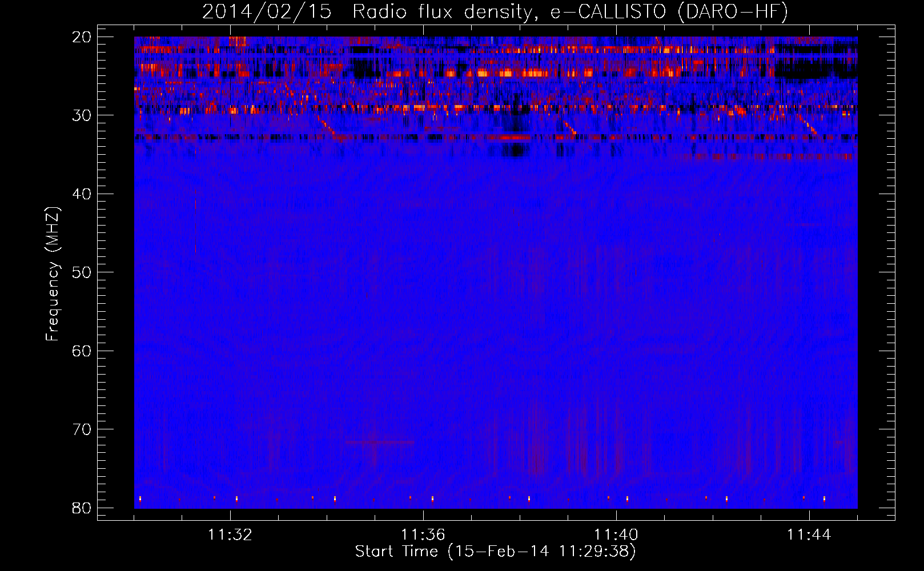
Task: Click the dark patch near 35 MHz around 11:38
Action: click(x=516, y=150)
